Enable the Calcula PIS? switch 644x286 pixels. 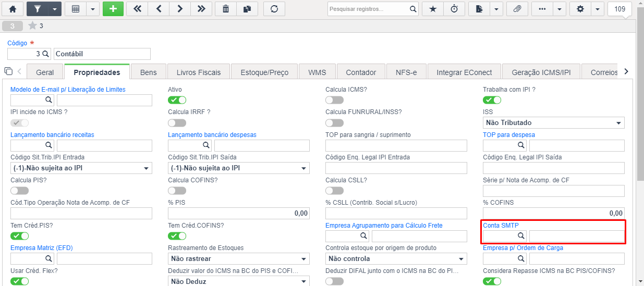[x=19, y=191]
